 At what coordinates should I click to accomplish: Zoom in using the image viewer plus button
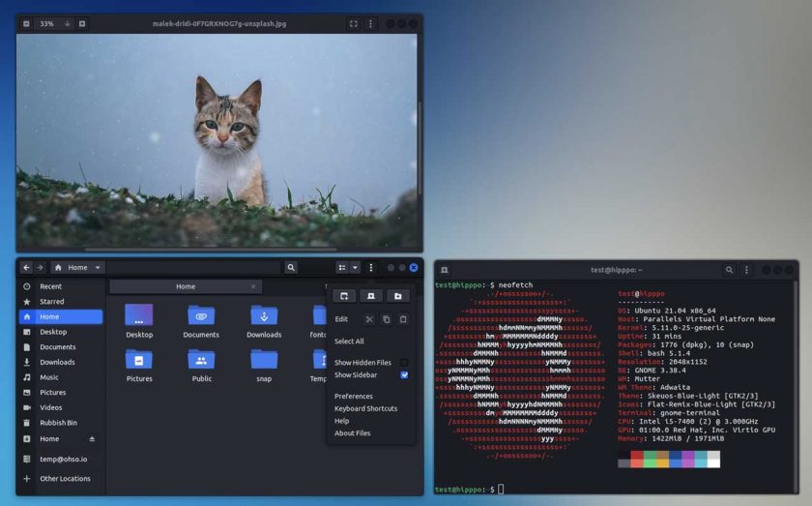click(x=82, y=24)
